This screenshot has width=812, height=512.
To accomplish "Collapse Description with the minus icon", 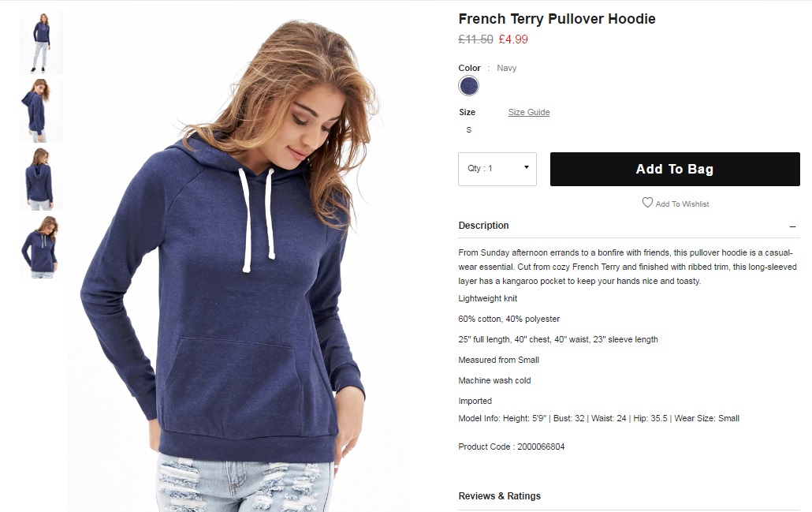I will (x=792, y=226).
